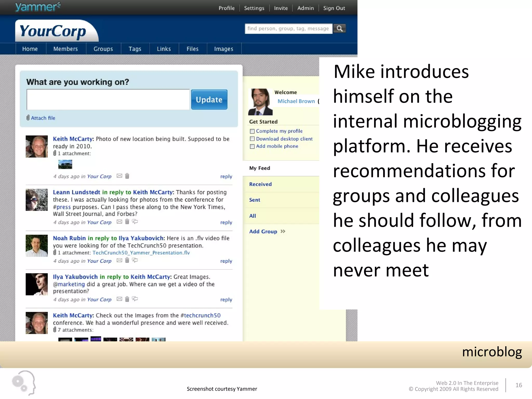The height and width of the screenshot is (399, 532).
Task: Select My Feed in the sidebar
Action: 260,168
